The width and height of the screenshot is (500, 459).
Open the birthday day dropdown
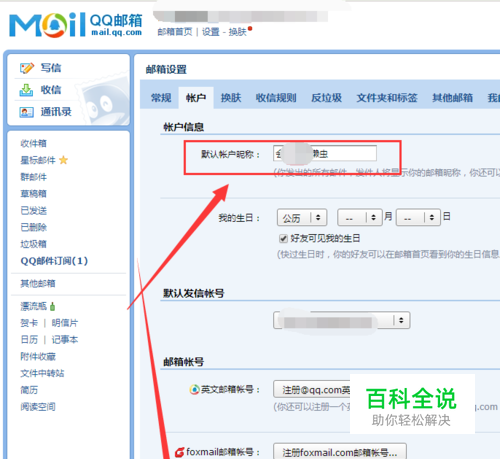click(418, 218)
